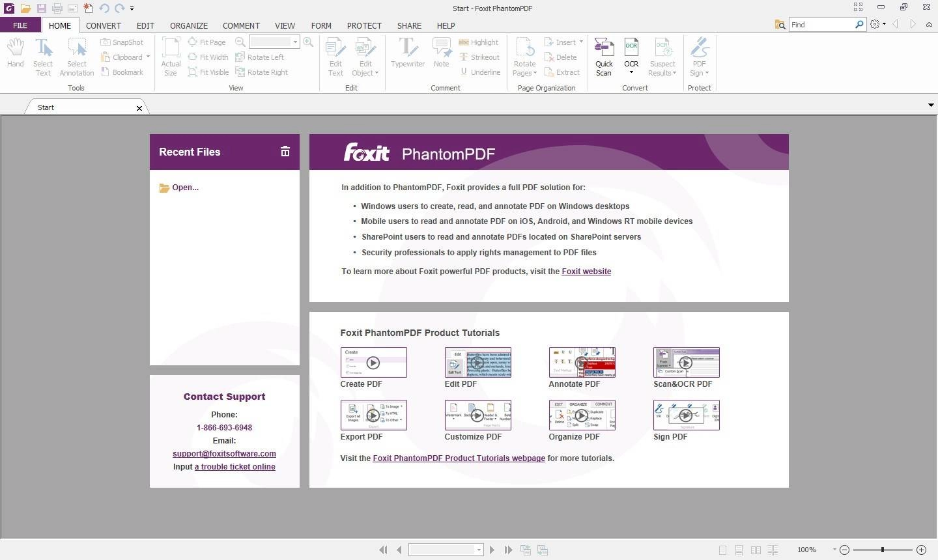Screen dimensions: 938x560
Task: Go to the first page button
Action: (383, 550)
